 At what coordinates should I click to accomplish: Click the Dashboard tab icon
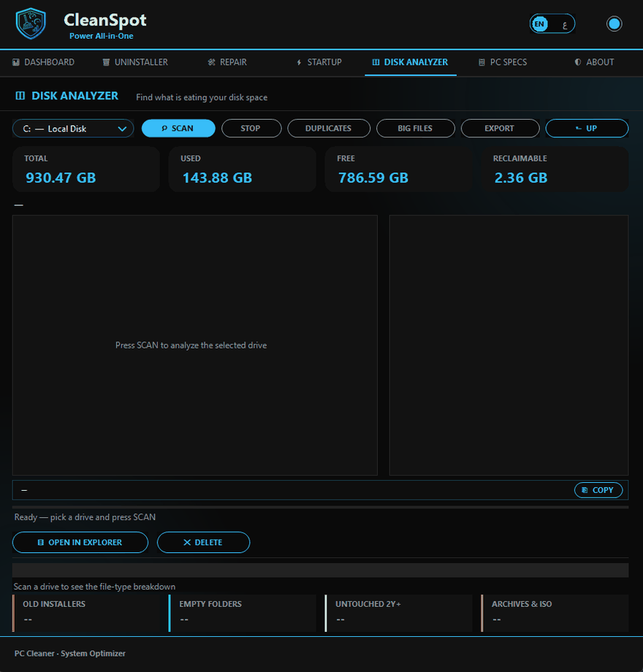(16, 62)
